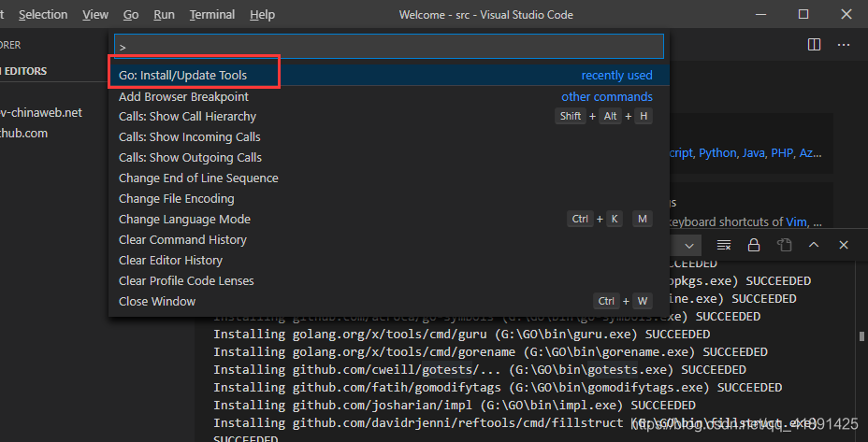
Task: Open the PHP link on Welcome page
Action: click(782, 153)
